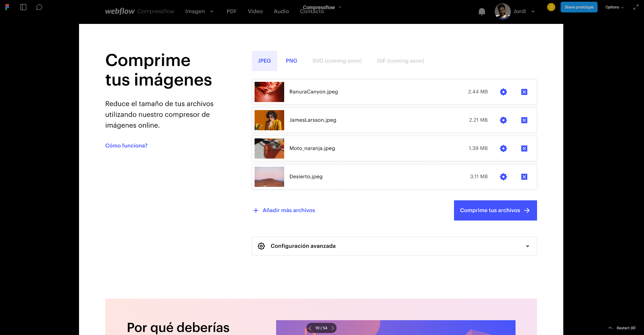Open the Cómo funciona? link

tap(126, 146)
